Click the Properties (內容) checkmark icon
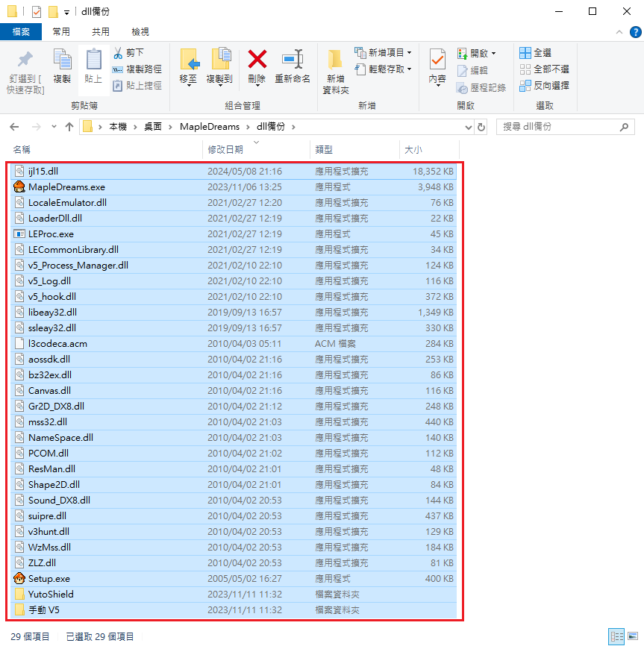This screenshot has width=644, height=646. [x=437, y=60]
